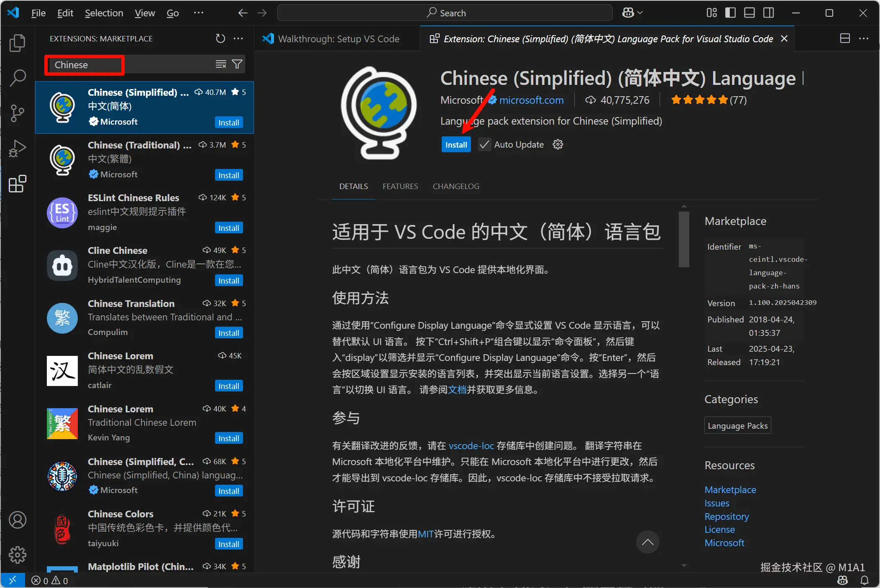Clear extensions search results icon
The image size is (880, 588).
pyautogui.click(x=220, y=64)
